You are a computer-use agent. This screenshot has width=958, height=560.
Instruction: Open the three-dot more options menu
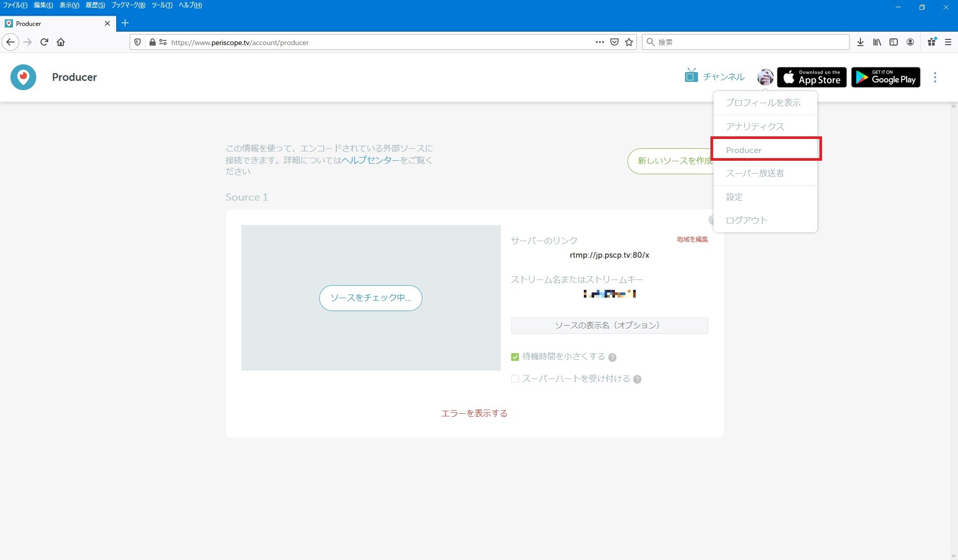point(935,77)
